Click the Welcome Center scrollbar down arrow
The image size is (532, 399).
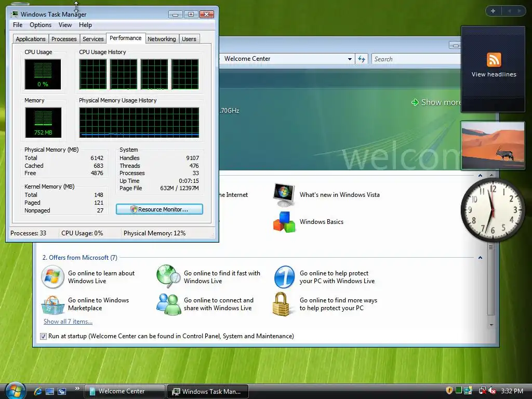click(491, 325)
